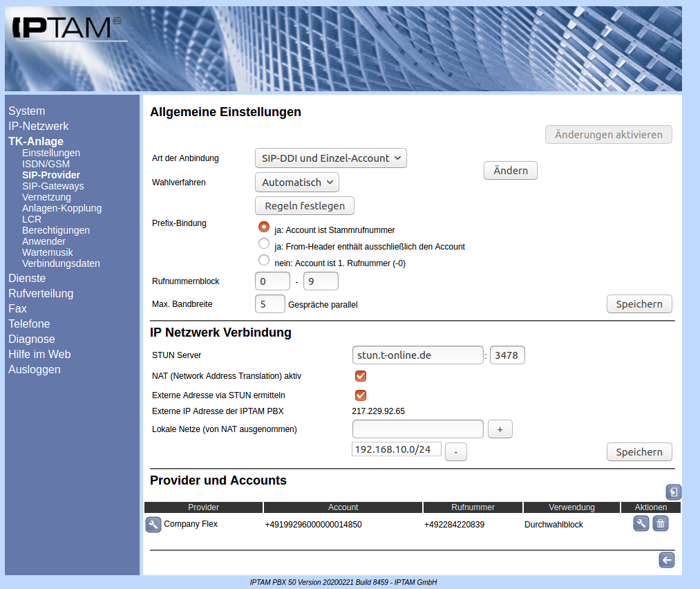Click the STUN Server address field

(417, 355)
